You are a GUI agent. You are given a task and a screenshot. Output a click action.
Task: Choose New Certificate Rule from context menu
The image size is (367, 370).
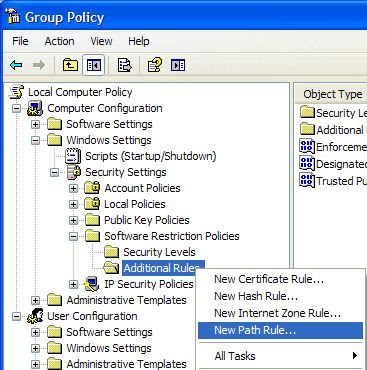(280, 279)
